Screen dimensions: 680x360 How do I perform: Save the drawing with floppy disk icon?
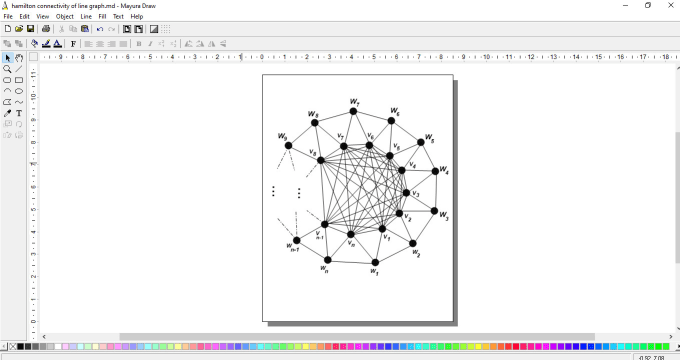click(x=30, y=29)
